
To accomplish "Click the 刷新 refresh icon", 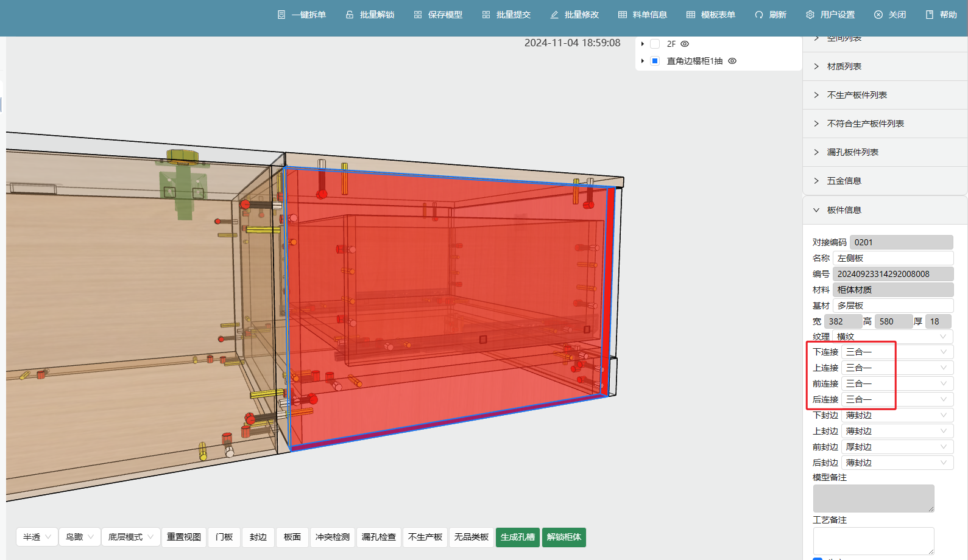I will point(759,15).
